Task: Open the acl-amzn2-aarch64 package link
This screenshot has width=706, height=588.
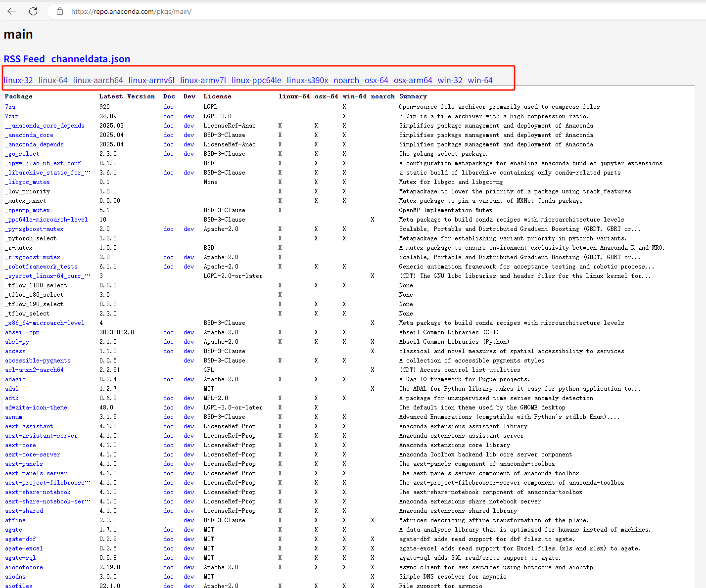Action: [x=34, y=370]
